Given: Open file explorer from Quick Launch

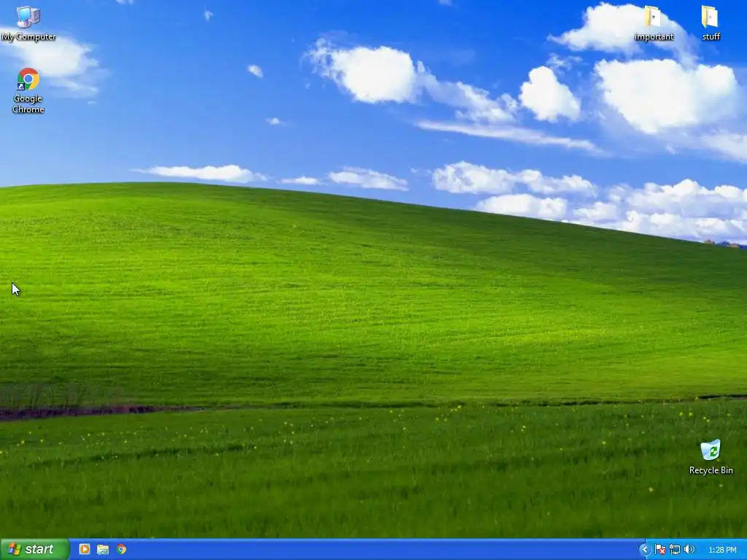Looking at the screenshot, I should [103, 549].
